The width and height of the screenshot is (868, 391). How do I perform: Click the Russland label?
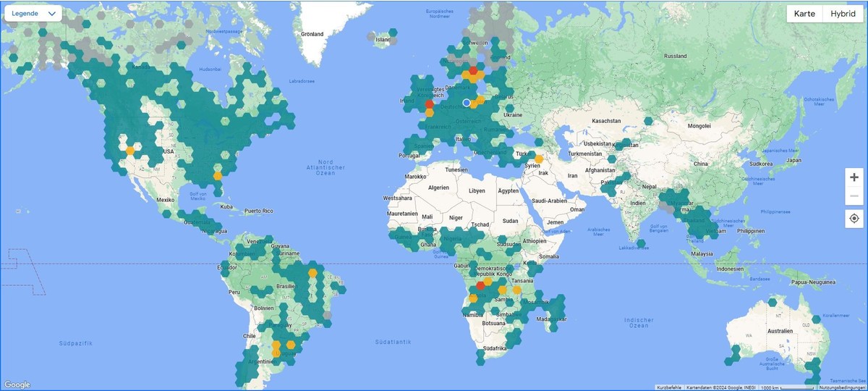[x=675, y=56]
